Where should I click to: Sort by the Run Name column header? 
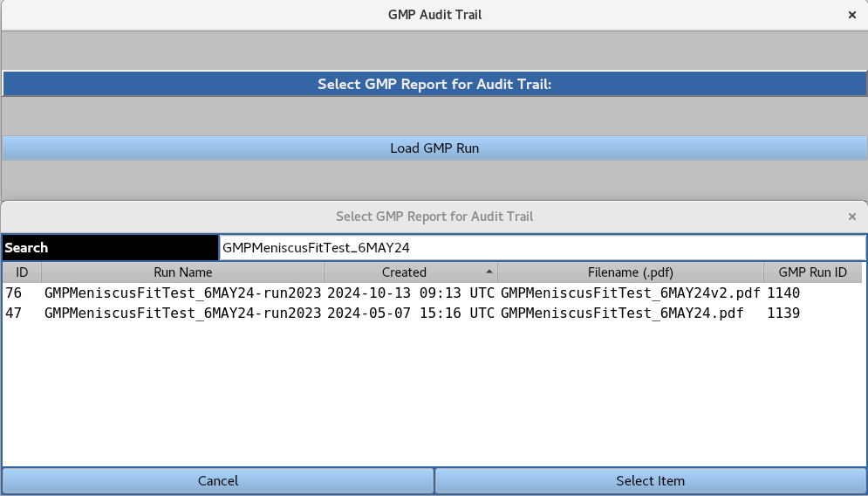point(182,272)
